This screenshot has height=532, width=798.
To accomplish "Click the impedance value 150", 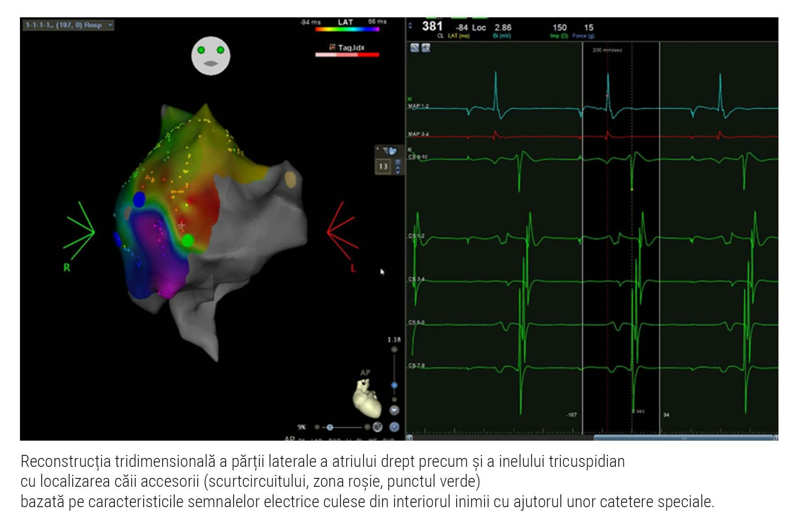I will (559, 27).
